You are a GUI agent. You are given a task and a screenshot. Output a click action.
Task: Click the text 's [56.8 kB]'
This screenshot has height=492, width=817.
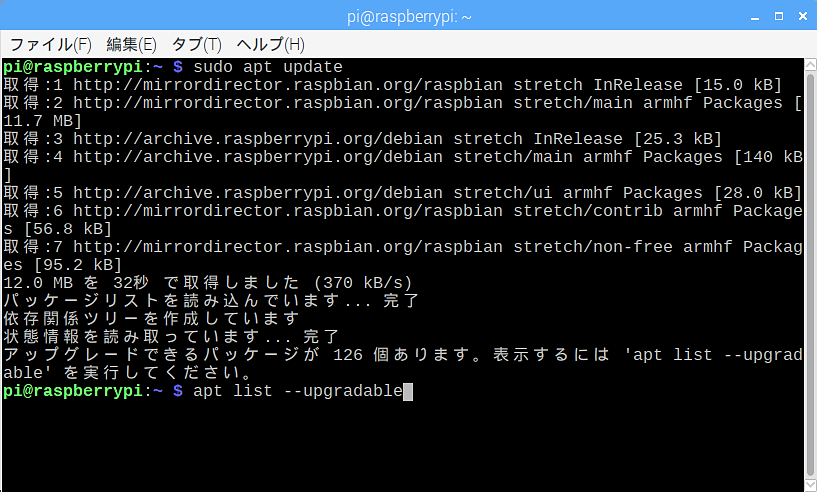click(x=57, y=229)
